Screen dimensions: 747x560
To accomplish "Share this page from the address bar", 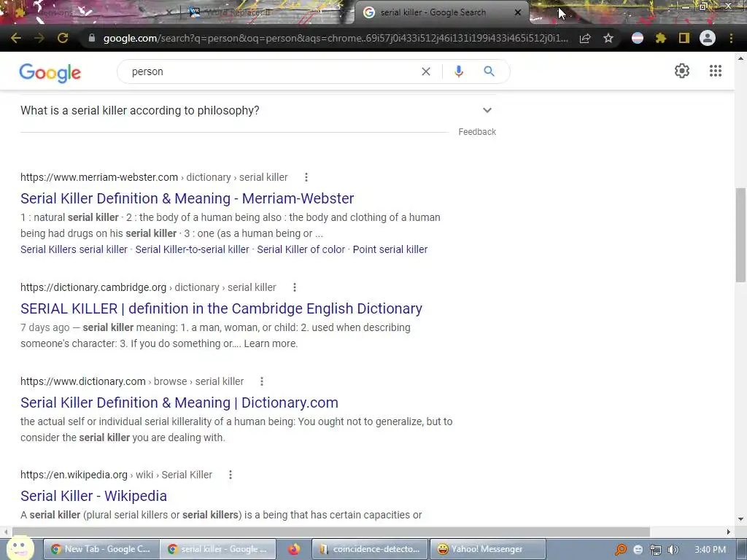I will [x=585, y=38].
